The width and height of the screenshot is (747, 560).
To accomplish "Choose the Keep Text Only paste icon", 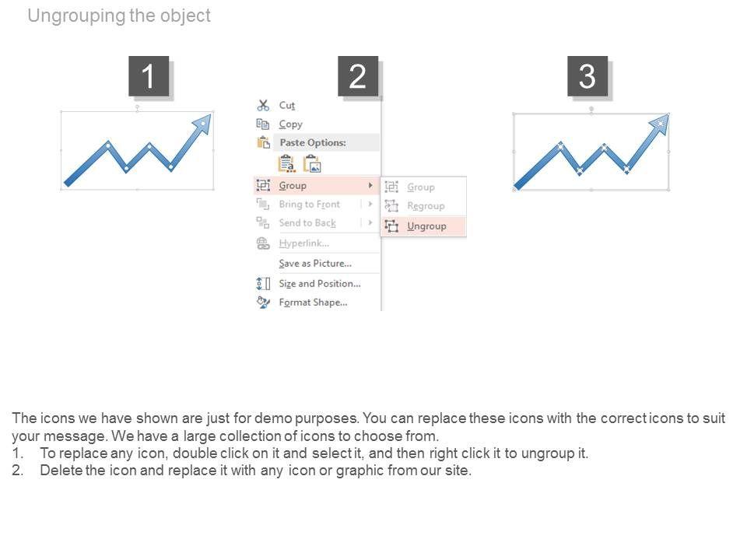I will click(x=286, y=163).
